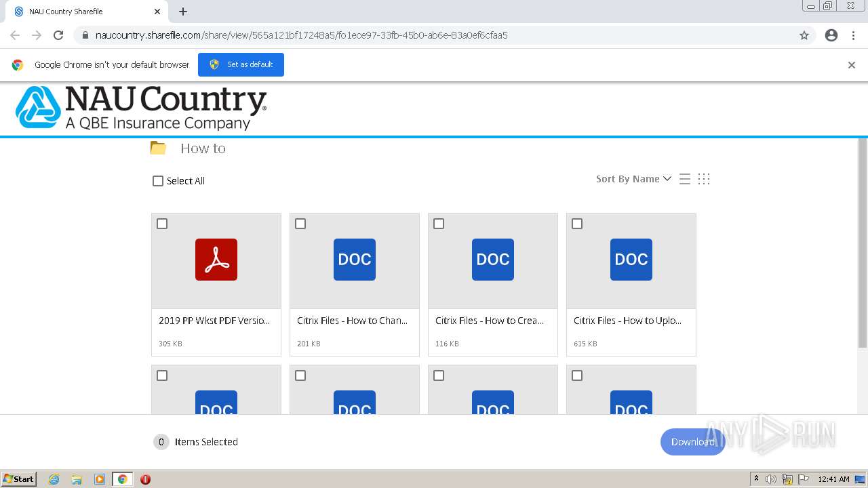Viewport: 868px width, 488px height.
Task: Open the 2019 PP Wkst PDF icon
Action: [216, 260]
